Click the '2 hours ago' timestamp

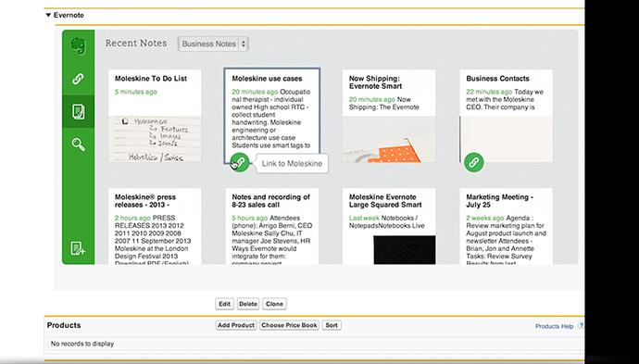(x=132, y=218)
